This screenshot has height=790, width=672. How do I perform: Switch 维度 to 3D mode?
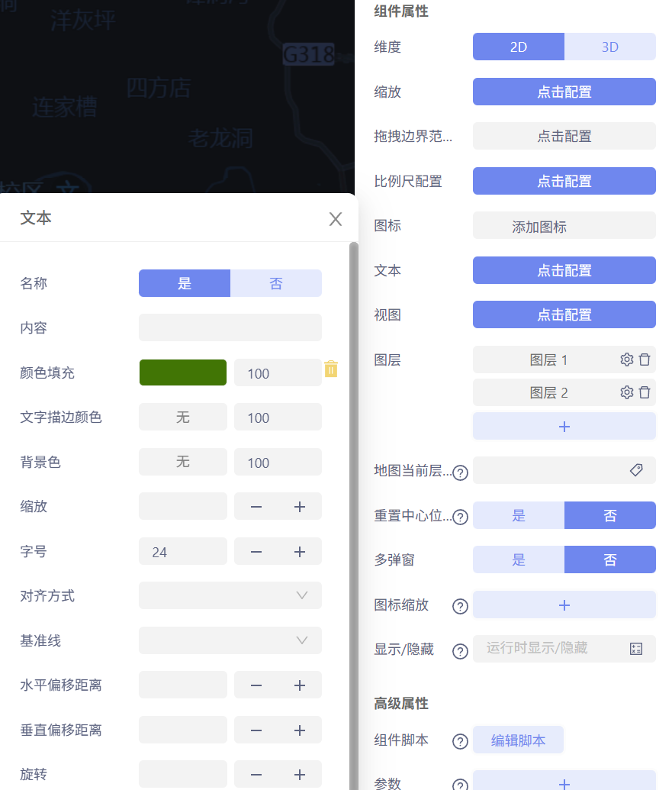[609, 47]
